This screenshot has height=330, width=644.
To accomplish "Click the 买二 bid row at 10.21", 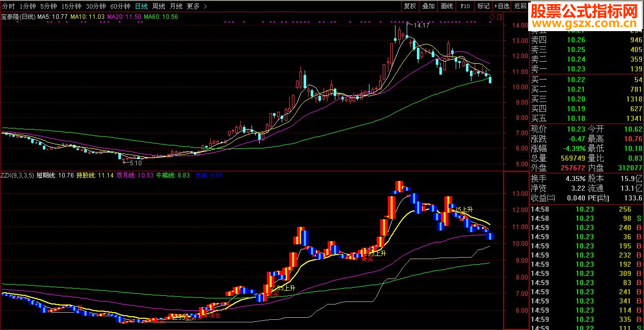I will pyautogui.click(x=586, y=89).
